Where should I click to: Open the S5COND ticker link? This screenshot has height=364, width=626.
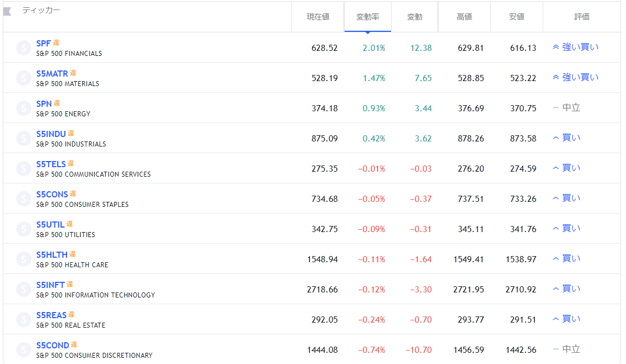coord(52,345)
